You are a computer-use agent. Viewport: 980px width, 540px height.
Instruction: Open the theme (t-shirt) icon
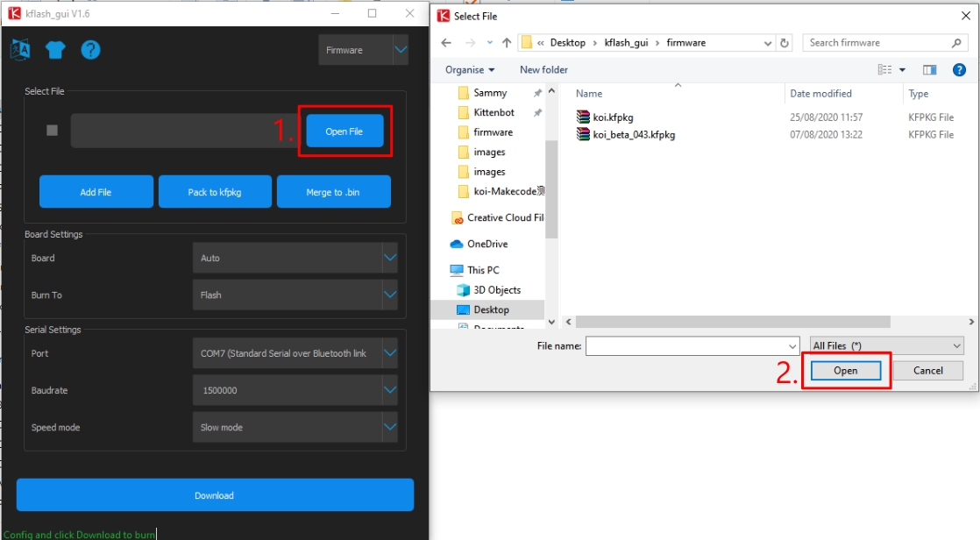point(55,50)
